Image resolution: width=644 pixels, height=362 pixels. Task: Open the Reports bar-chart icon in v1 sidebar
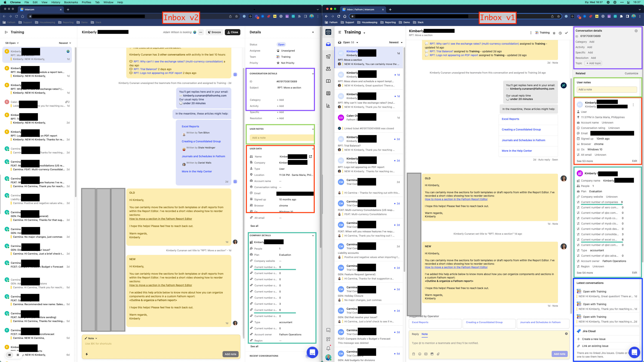pyautogui.click(x=328, y=105)
